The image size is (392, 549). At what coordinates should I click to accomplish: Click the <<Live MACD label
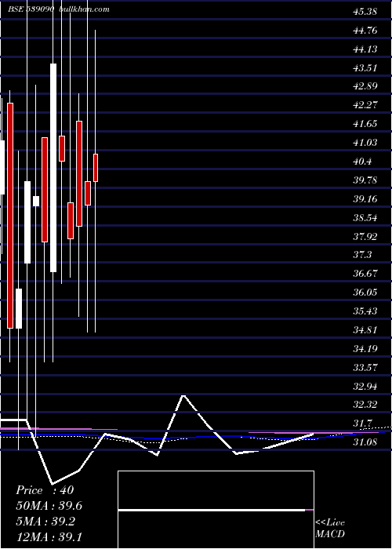(330, 528)
